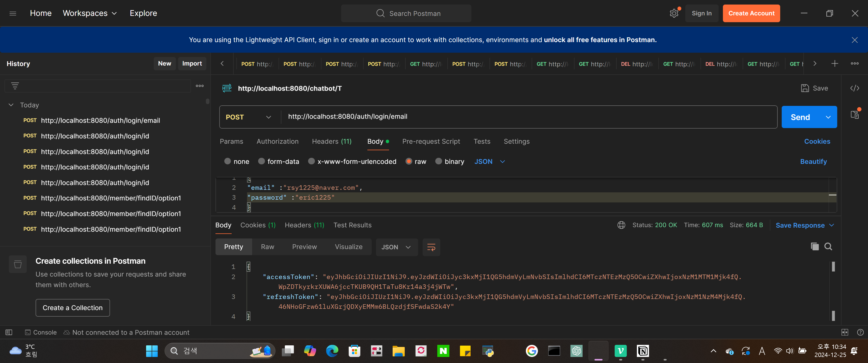Add a new request tab
Screen dimensions: 868x363
[834, 64]
